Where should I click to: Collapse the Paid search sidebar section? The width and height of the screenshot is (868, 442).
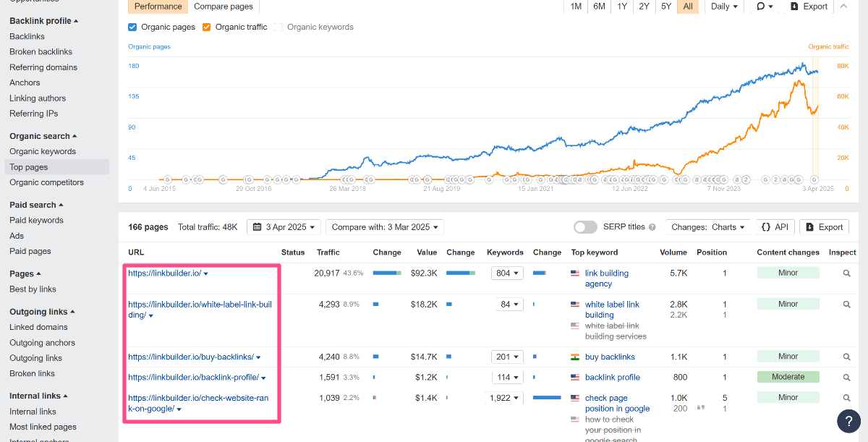(x=37, y=205)
